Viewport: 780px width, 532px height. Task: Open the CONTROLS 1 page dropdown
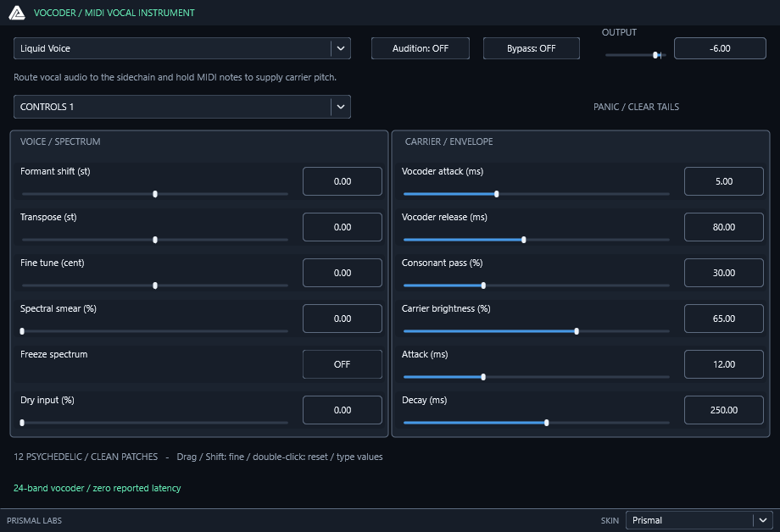[x=182, y=107]
